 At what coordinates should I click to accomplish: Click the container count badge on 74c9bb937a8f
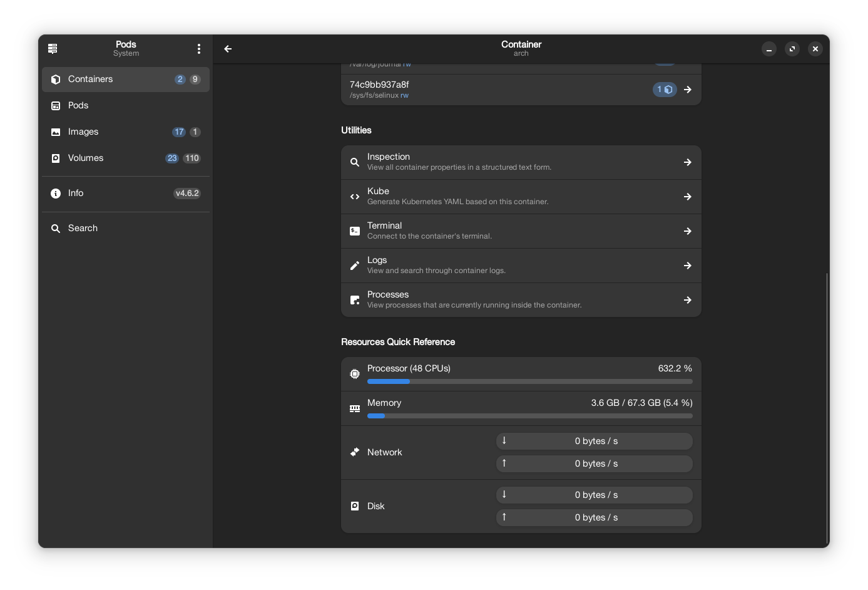665,90
